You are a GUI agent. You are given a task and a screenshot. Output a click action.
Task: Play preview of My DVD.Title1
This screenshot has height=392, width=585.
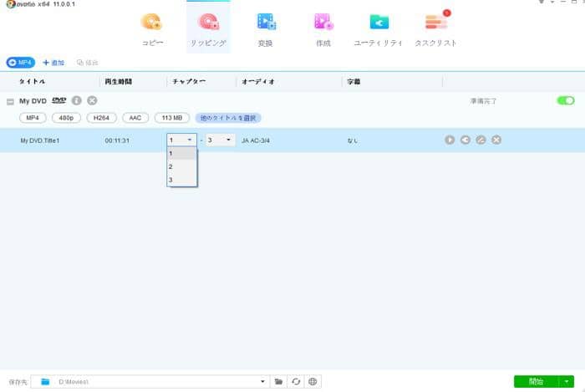click(x=450, y=140)
